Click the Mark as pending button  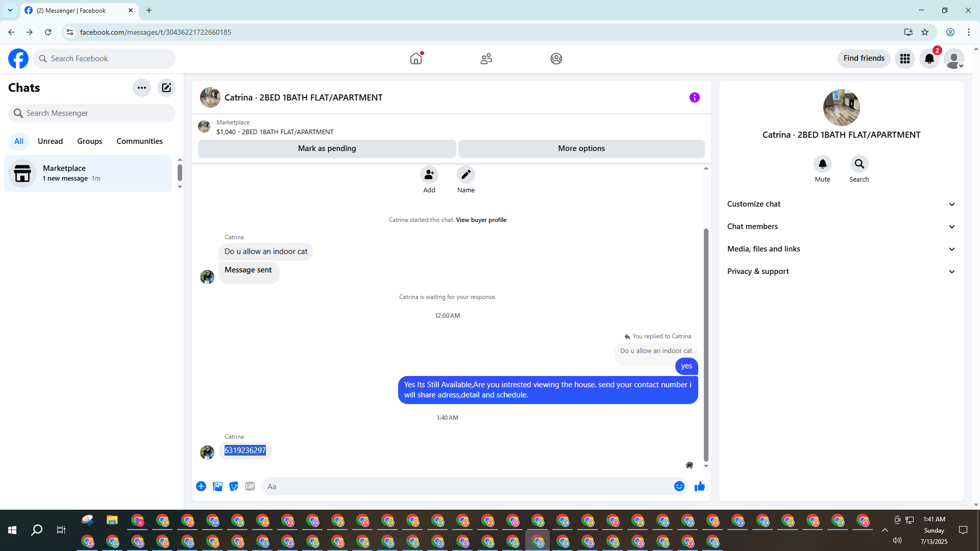coord(327,148)
